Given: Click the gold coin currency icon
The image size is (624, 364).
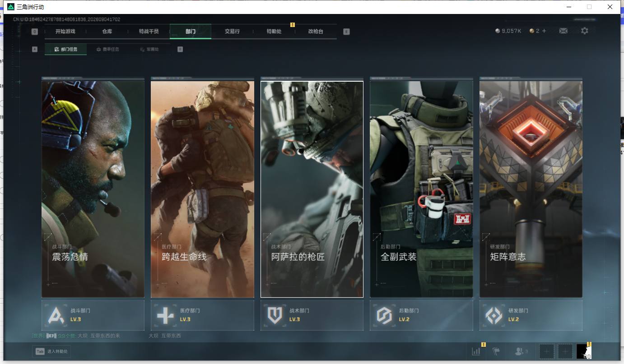Looking at the screenshot, I should (532, 31).
